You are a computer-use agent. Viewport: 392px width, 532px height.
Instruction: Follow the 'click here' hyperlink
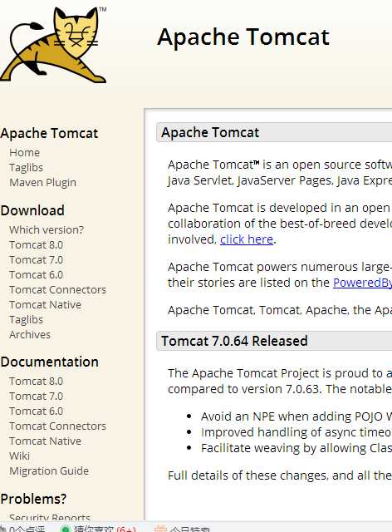click(x=247, y=239)
